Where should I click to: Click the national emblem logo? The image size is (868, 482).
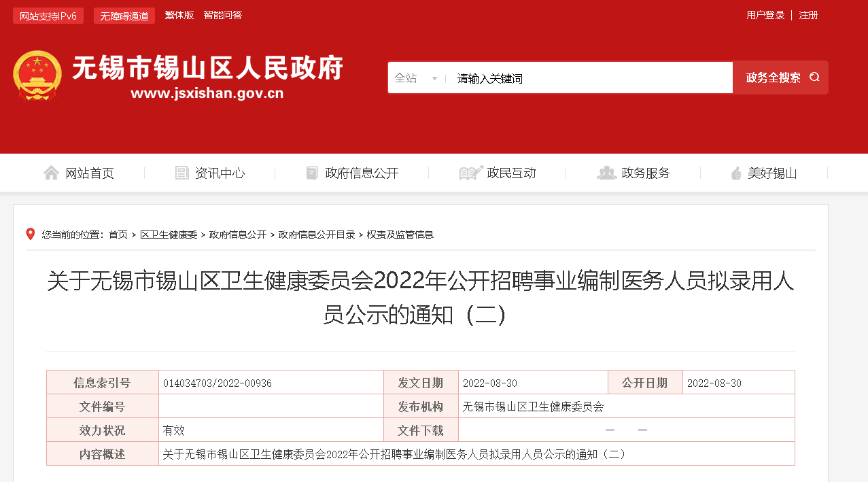click(x=37, y=76)
